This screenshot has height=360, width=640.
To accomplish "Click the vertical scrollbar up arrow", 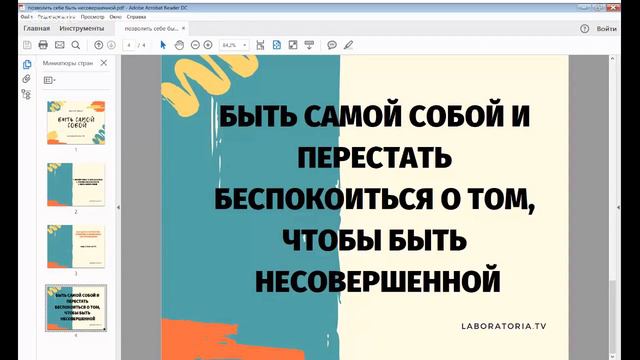I will coord(612,59).
